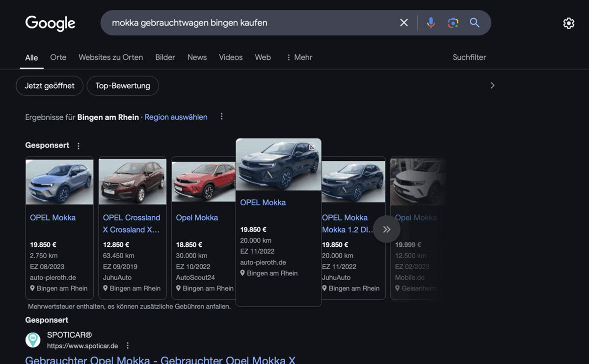Screen dimensions: 589x364
Task: Click the blue Opel Mokka thumbnail
Action: click(59, 182)
